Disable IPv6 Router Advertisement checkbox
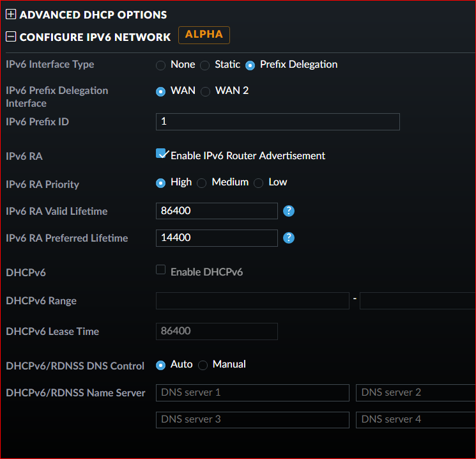476x459 pixels. coord(162,153)
